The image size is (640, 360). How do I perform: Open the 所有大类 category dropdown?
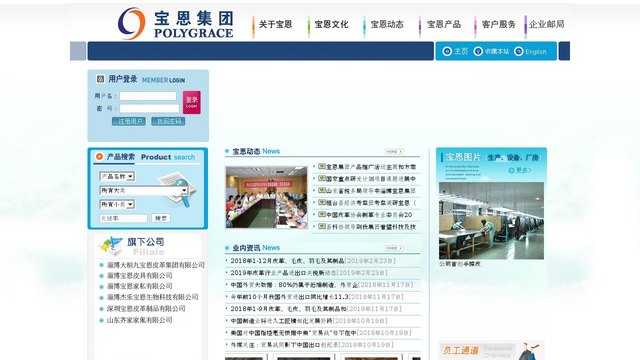[x=144, y=190]
